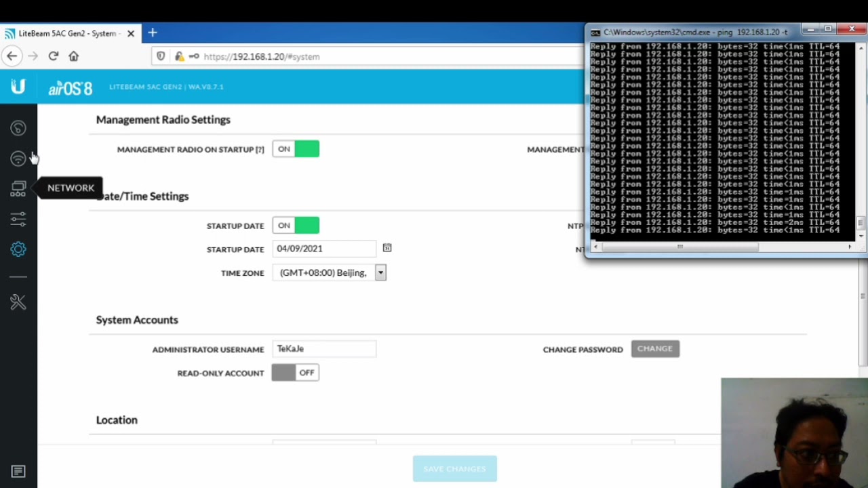868x488 pixels.
Task: Click the browser address bar URL
Action: pyautogui.click(x=262, y=56)
